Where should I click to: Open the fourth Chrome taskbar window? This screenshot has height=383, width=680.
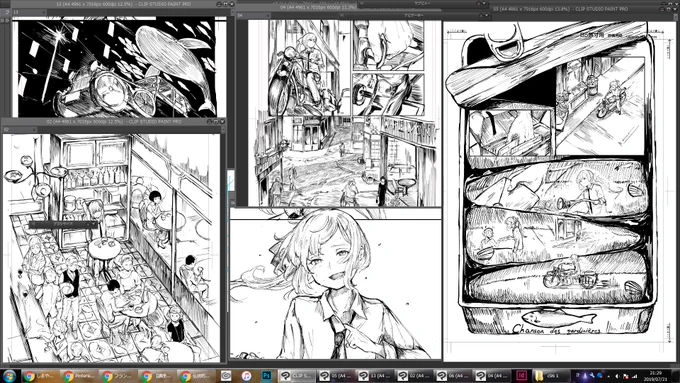(157, 376)
